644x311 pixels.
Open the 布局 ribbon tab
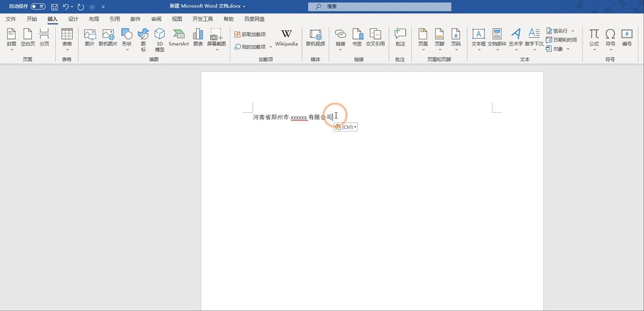pyautogui.click(x=94, y=19)
